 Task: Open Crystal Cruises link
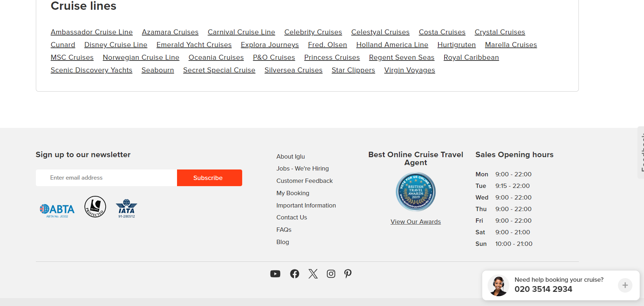click(x=500, y=32)
